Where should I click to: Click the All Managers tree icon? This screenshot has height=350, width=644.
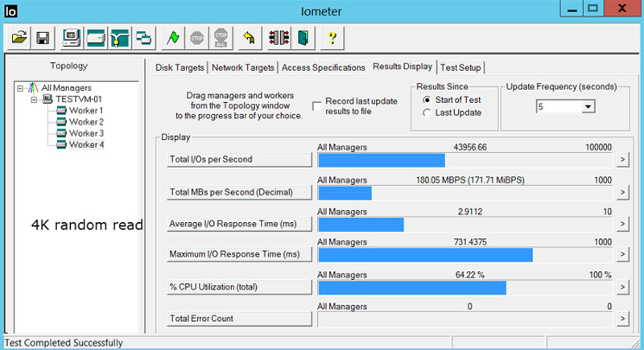[x=33, y=88]
